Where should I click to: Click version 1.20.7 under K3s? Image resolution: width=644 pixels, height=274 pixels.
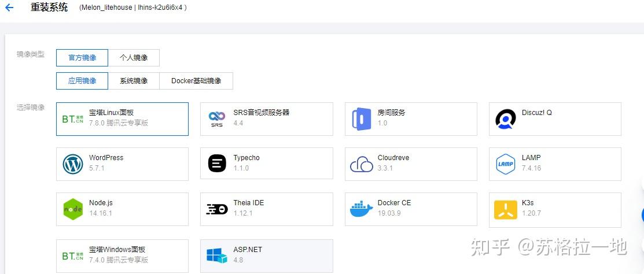(532, 213)
